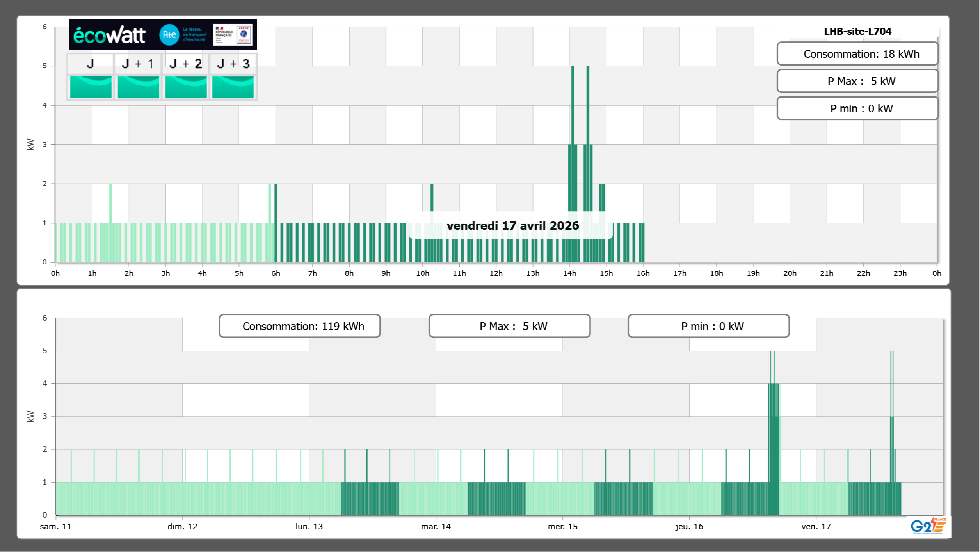Select the J + 1 forecast tab

(x=138, y=64)
